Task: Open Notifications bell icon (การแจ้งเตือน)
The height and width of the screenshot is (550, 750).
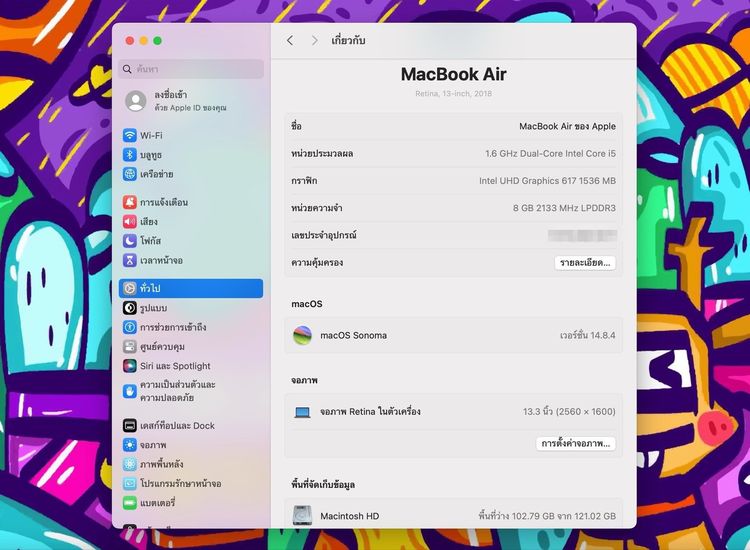Action: coord(130,202)
